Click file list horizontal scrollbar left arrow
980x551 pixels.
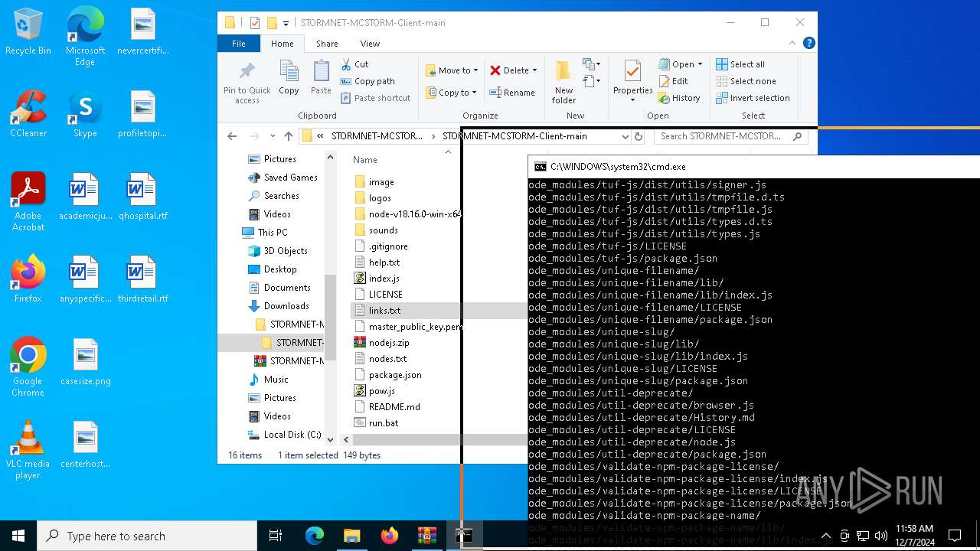(346, 440)
